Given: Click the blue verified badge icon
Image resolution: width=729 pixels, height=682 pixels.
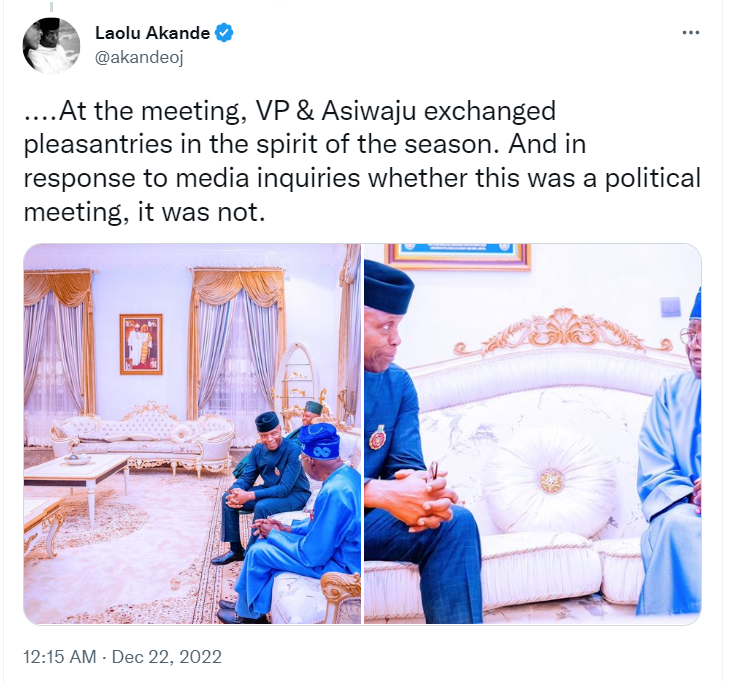Looking at the screenshot, I should point(224,33).
